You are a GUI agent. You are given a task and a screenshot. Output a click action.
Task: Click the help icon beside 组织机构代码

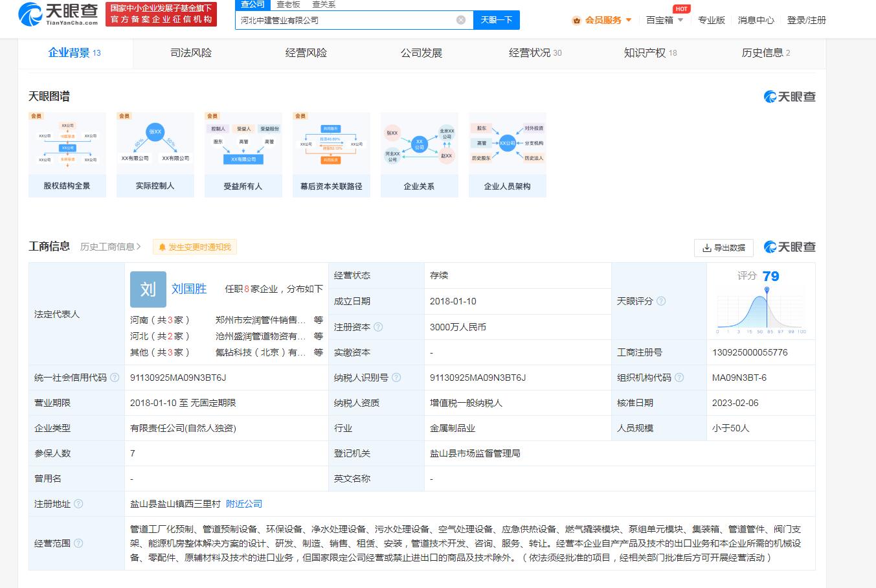[679, 378]
